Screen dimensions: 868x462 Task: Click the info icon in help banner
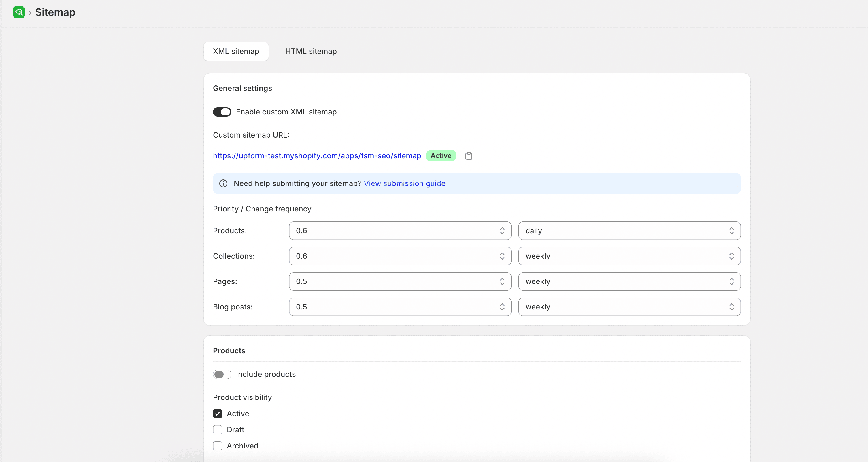point(223,183)
